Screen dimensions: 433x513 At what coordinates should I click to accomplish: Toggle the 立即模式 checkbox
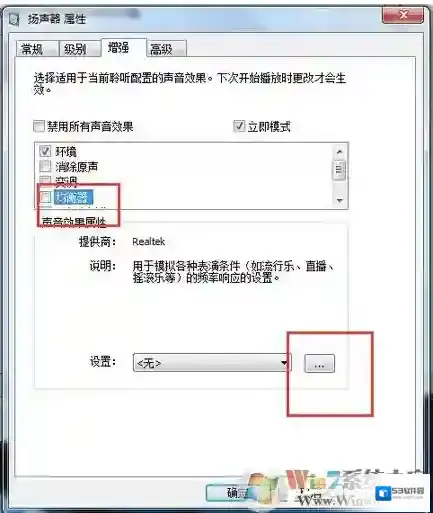point(239,126)
